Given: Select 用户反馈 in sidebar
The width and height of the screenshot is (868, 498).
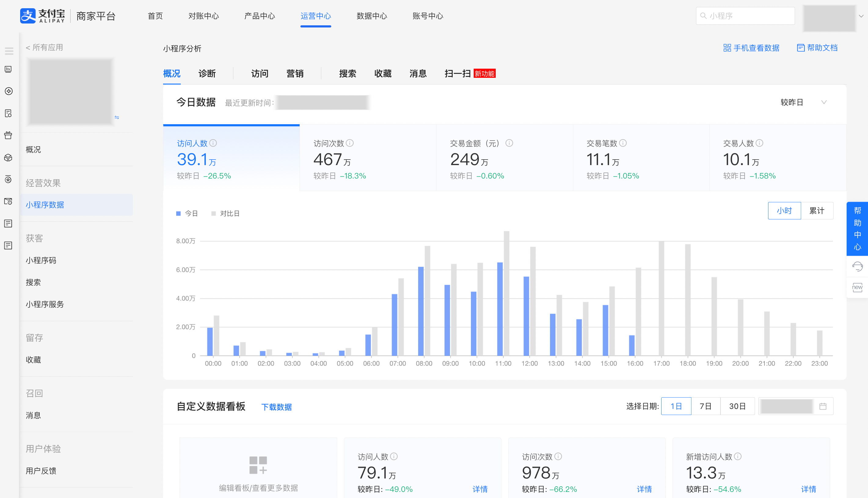Looking at the screenshot, I should 41,471.
